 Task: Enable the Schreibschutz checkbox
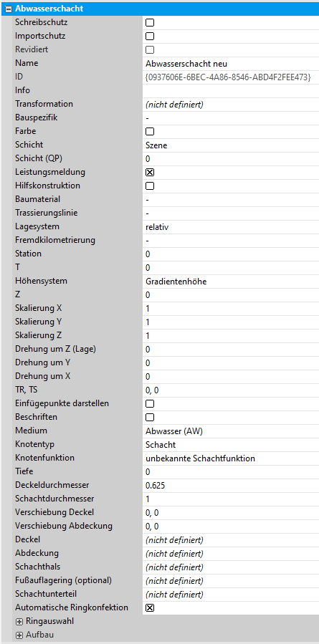150,23
